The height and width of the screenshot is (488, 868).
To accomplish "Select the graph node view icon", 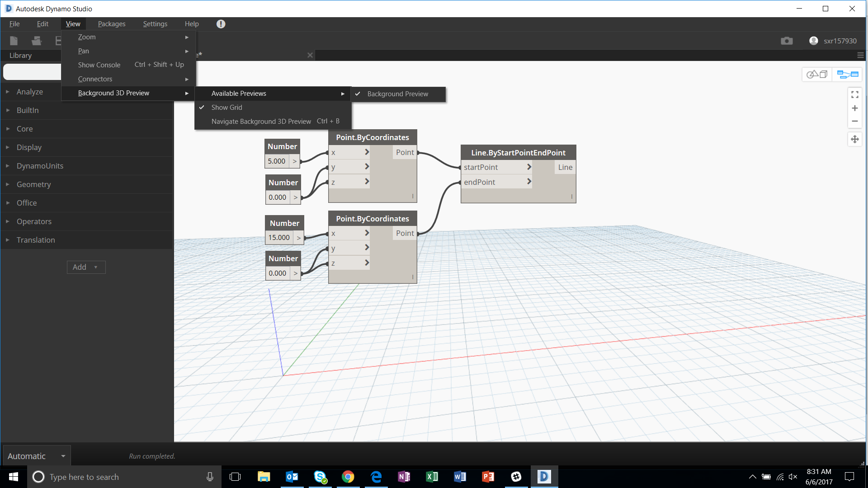I will (847, 74).
